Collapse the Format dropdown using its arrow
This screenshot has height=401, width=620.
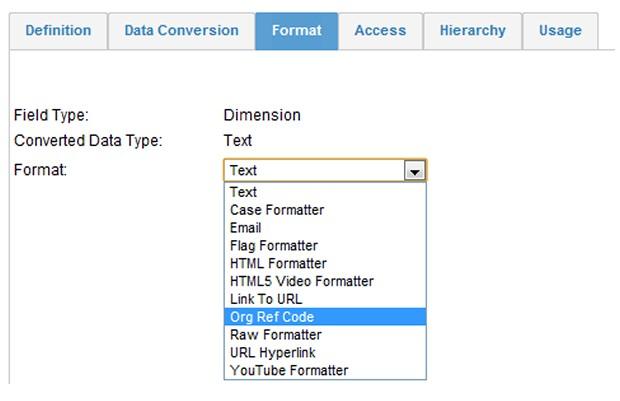(x=415, y=171)
